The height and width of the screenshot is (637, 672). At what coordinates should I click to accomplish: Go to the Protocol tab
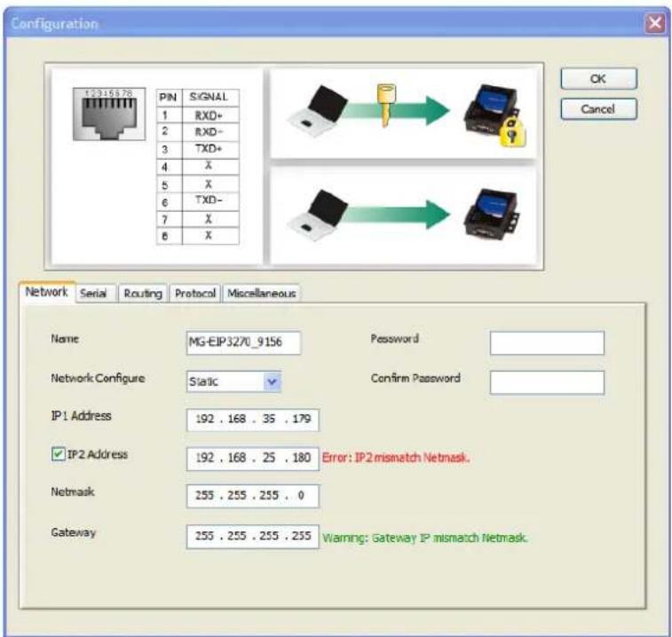point(195,294)
